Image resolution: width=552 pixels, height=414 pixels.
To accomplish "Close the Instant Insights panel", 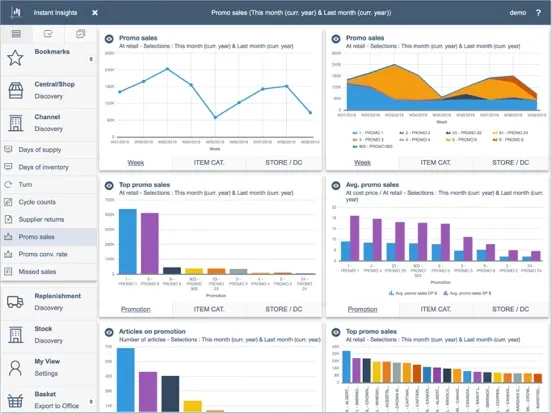I will pos(95,13).
